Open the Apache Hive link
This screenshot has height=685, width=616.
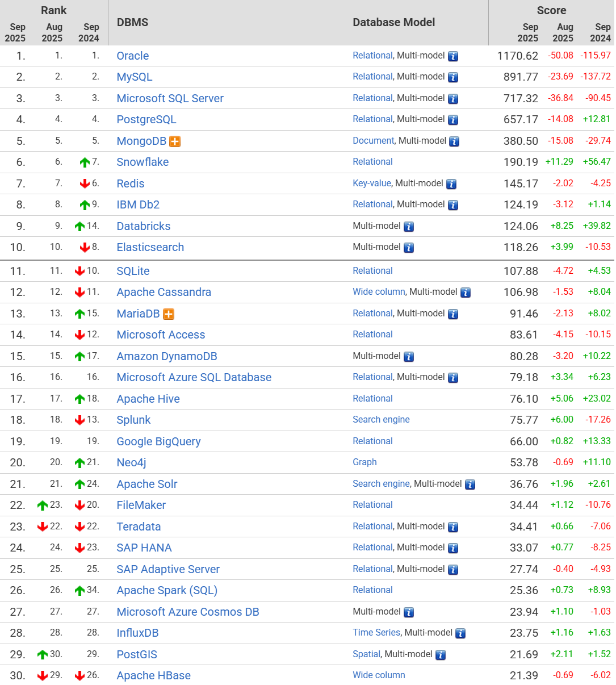[148, 399]
